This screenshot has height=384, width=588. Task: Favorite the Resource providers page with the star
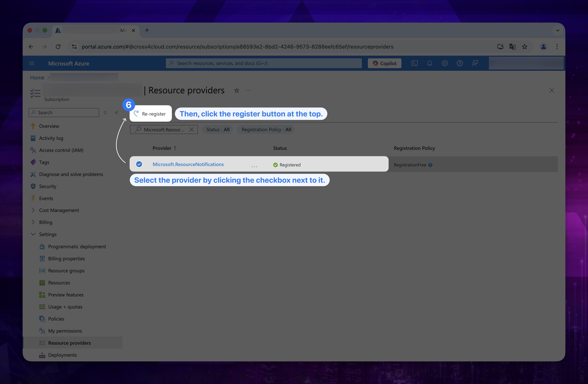click(x=237, y=91)
